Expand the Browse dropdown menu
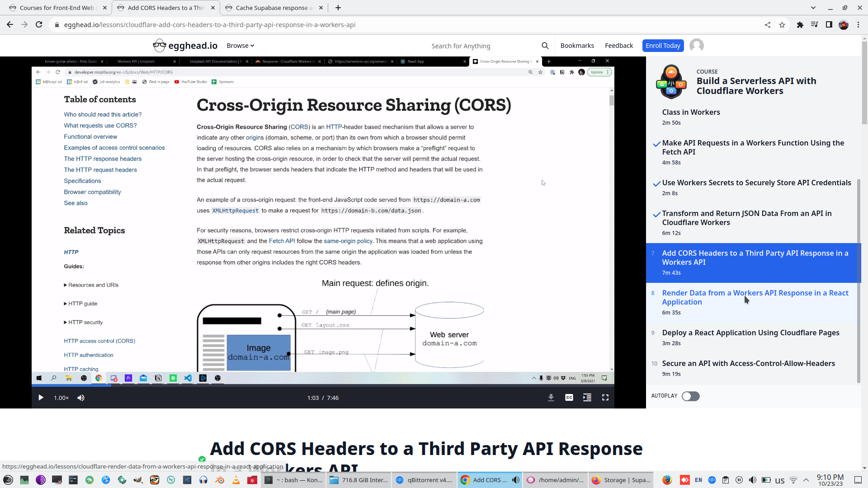Image resolution: width=868 pixels, height=488 pixels. (240, 46)
